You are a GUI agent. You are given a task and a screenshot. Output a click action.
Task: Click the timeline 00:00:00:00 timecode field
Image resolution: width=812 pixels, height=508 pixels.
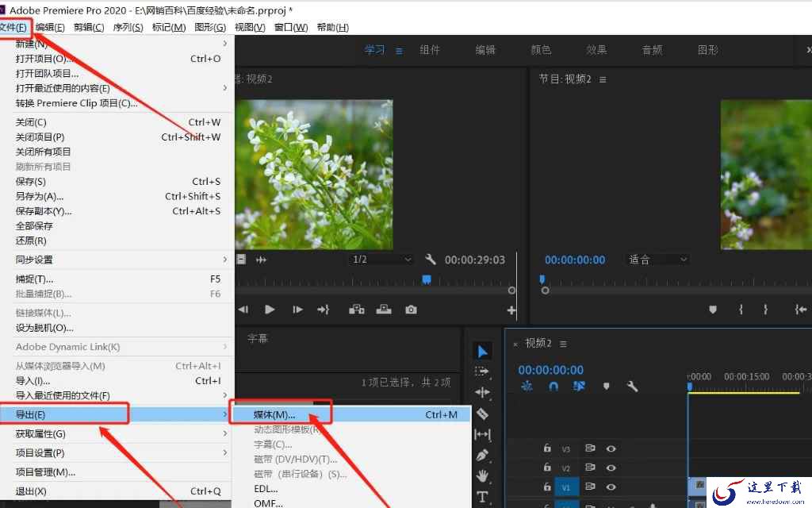click(550, 370)
